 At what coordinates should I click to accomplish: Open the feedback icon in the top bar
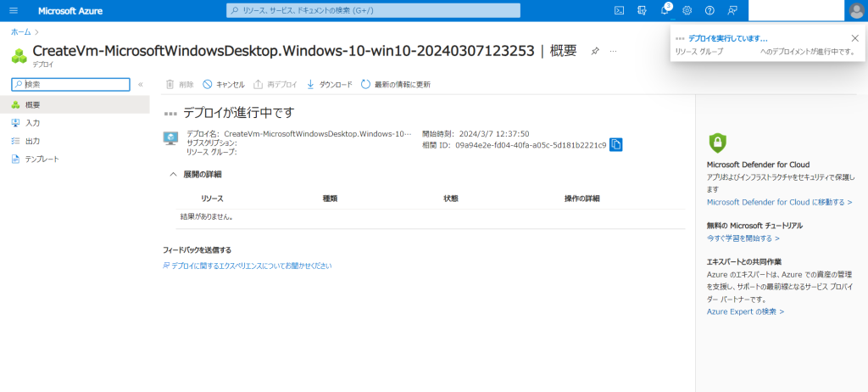[x=732, y=10]
